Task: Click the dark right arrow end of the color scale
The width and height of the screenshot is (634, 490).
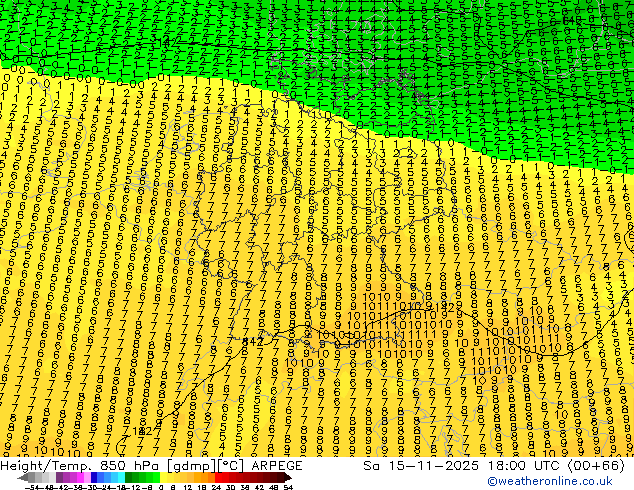Action: [x=288, y=477]
